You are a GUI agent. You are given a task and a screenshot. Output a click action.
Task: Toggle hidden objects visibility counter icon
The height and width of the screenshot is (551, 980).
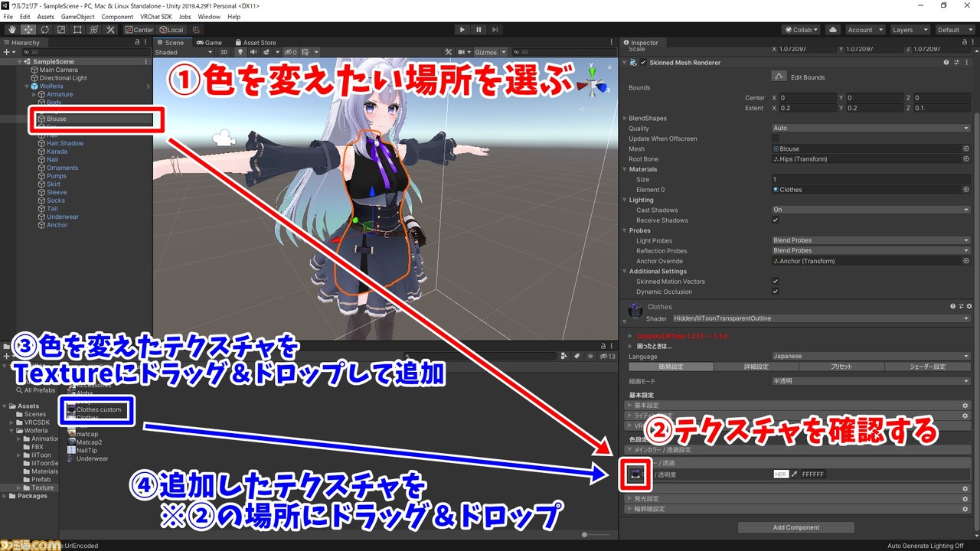(x=290, y=52)
